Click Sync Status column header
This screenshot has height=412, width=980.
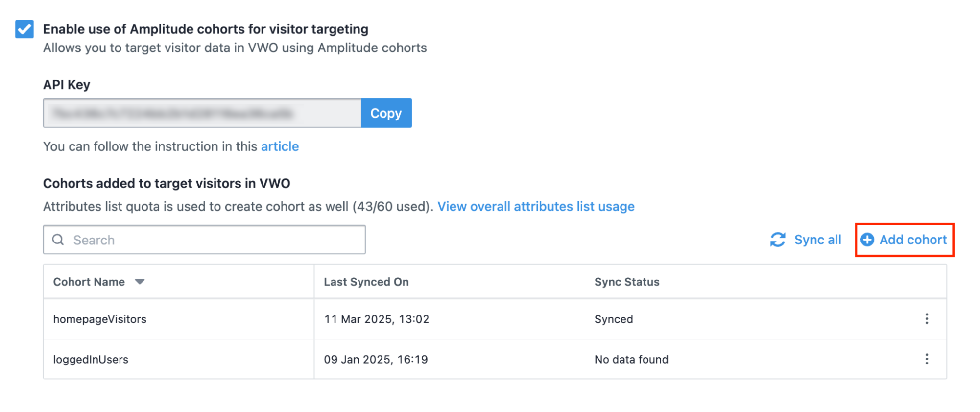pos(627,282)
